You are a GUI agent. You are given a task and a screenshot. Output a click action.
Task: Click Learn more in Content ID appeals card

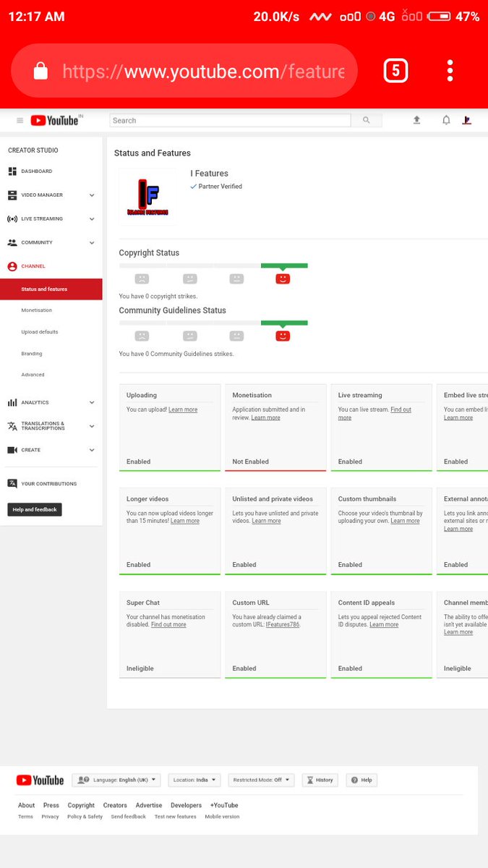click(384, 625)
